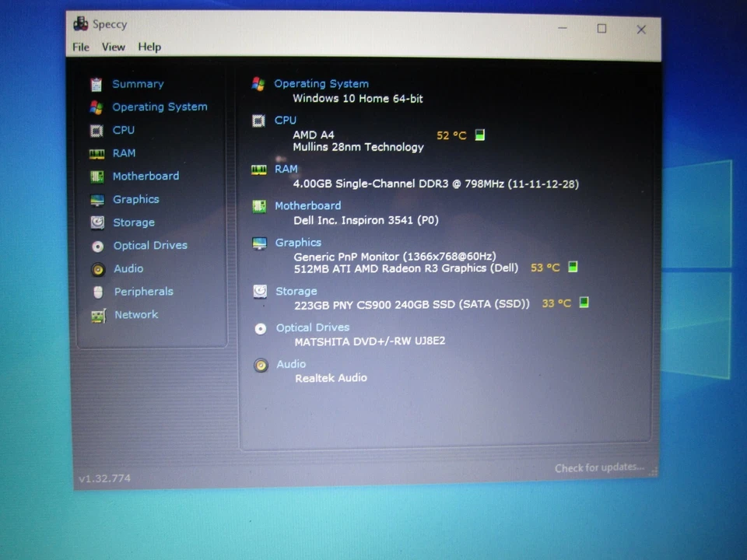Click the 52 °C CPU temperature value
The width and height of the screenshot is (747, 560).
(451, 135)
